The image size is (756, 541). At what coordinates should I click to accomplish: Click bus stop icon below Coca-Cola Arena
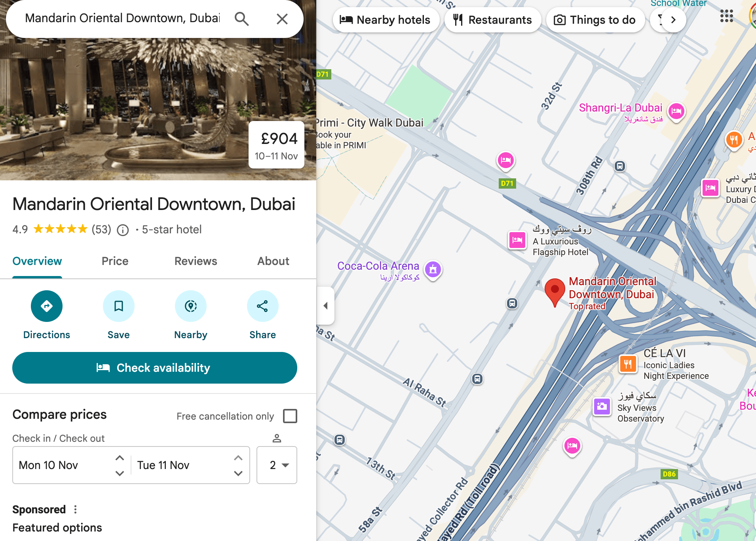coord(512,303)
